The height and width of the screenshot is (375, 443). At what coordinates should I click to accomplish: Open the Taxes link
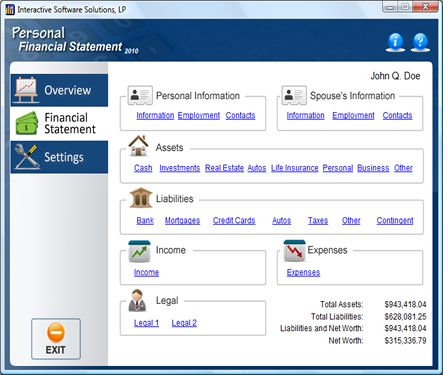tap(318, 220)
